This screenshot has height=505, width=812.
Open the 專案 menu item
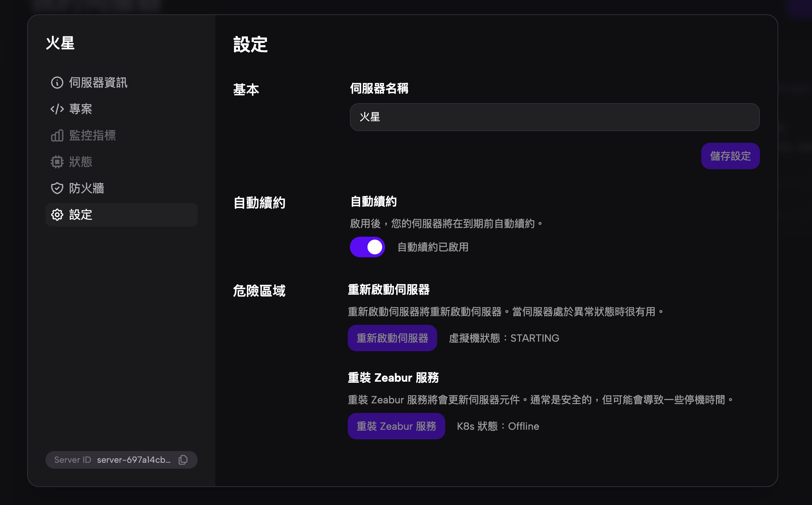coord(81,109)
